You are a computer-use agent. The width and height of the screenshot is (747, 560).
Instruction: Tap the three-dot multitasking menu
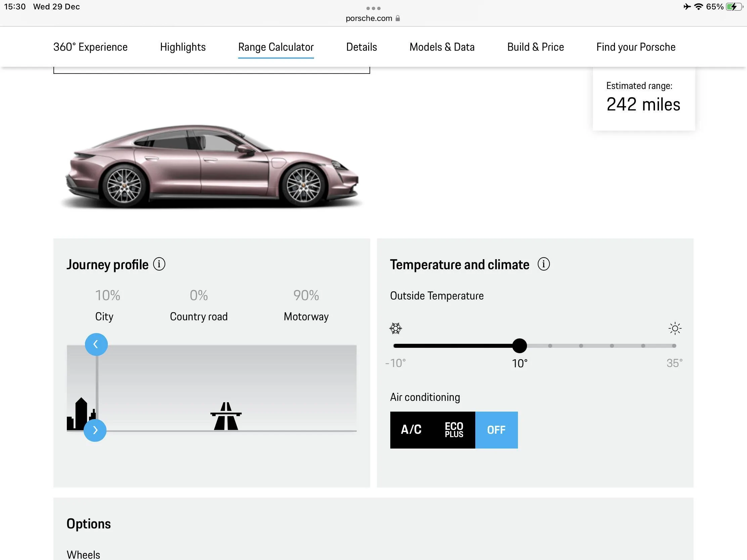[x=373, y=8]
